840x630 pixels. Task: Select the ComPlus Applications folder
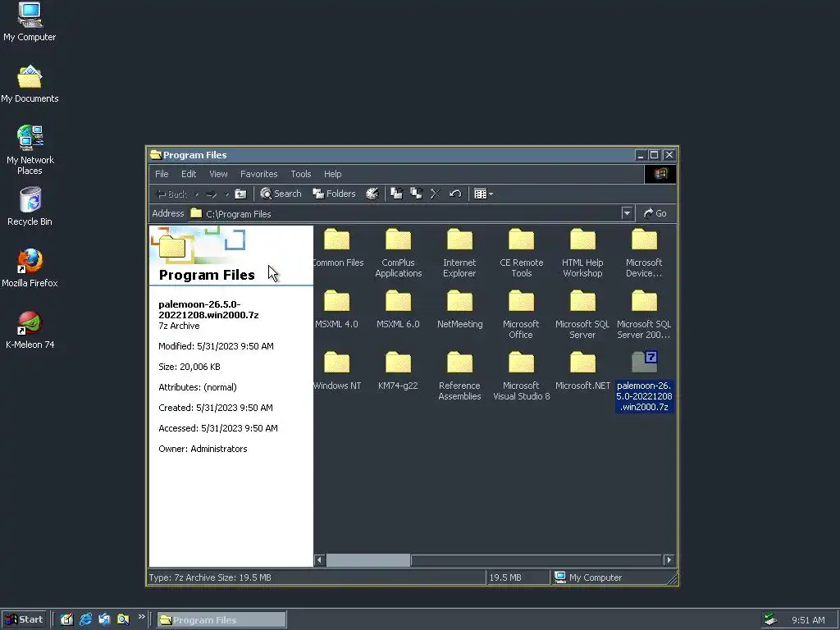[398, 253]
